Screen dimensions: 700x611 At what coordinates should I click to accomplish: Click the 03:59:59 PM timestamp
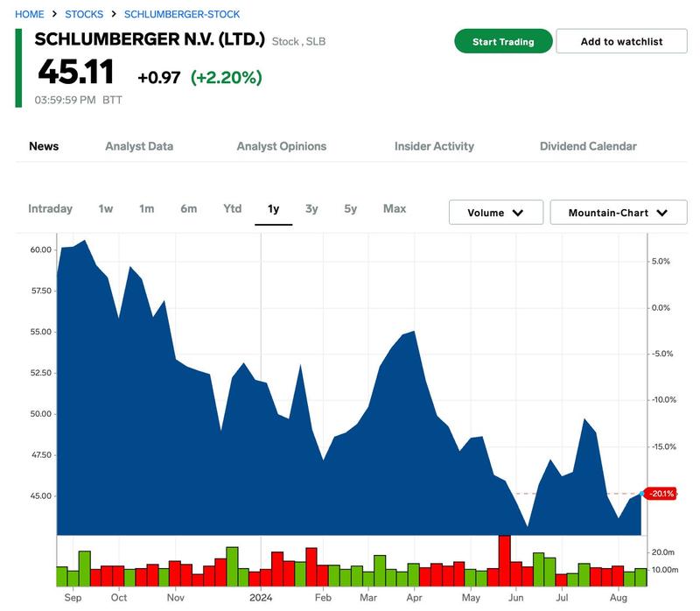tap(65, 100)
